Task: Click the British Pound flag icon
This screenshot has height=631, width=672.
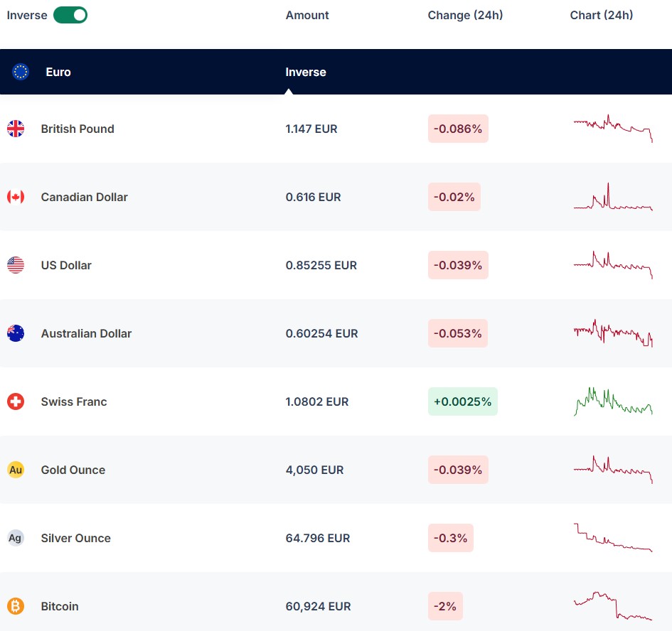Action: (16, 129)
